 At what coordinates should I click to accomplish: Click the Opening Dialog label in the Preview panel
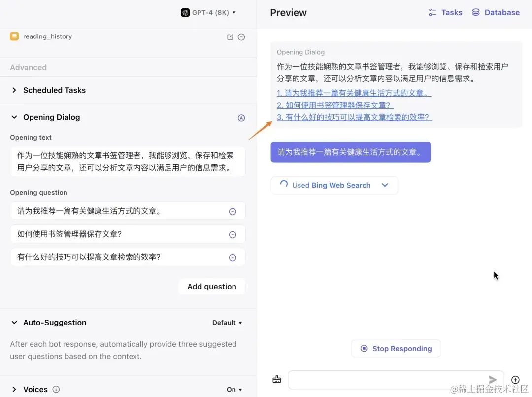(300, 52)
